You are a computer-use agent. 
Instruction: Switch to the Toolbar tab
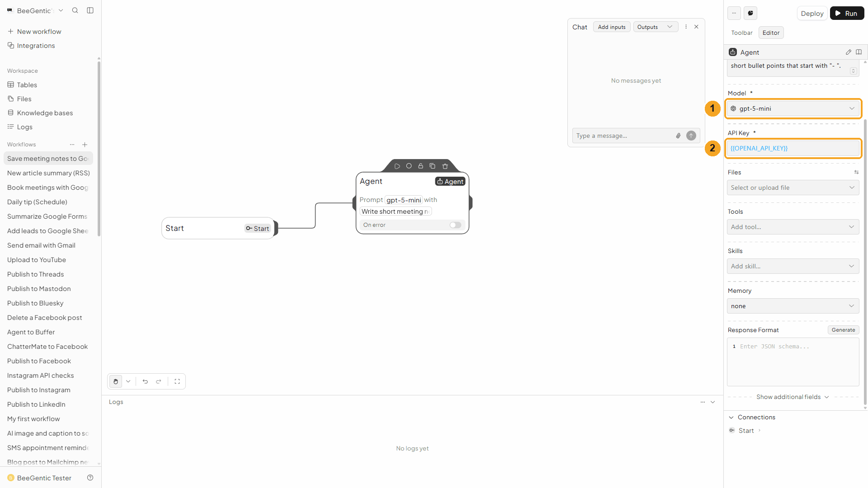(x=742, y=33)
